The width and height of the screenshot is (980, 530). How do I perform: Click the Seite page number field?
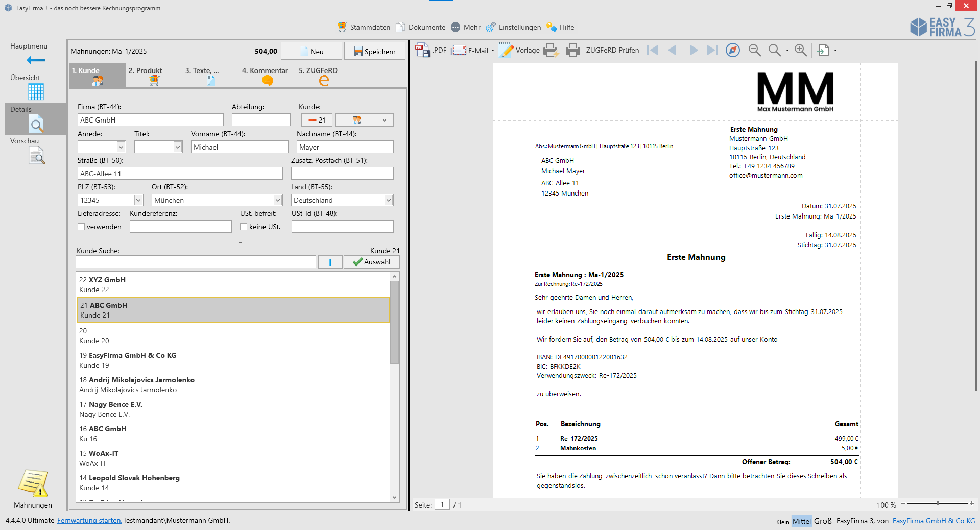coord(442,504)
